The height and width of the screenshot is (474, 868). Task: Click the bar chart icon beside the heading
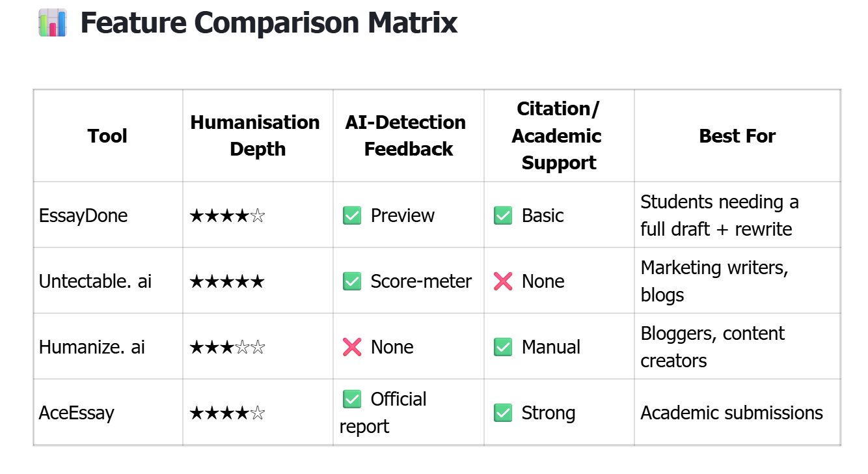(53, 23)
